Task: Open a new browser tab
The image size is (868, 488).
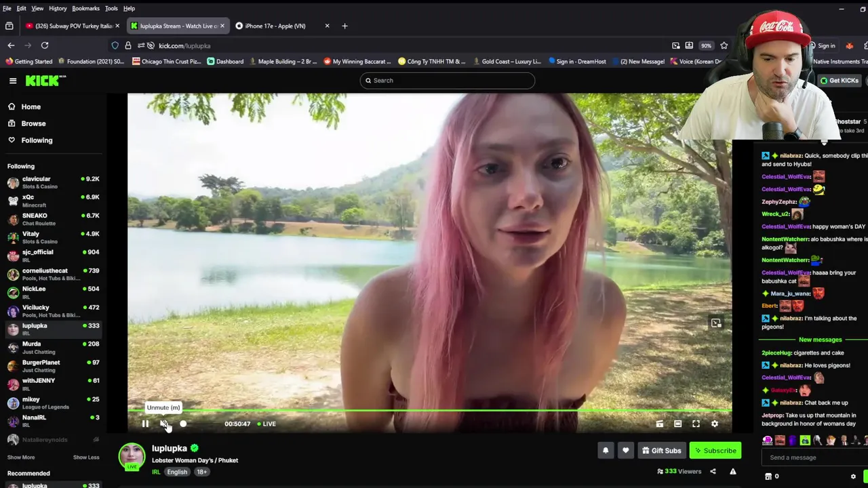Action: [x=344, y=26]
